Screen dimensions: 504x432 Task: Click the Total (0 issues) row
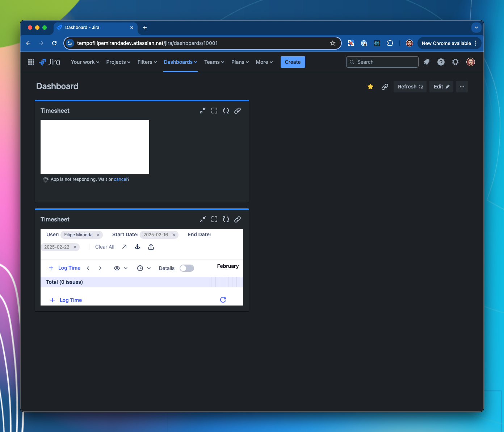(142, 282)
